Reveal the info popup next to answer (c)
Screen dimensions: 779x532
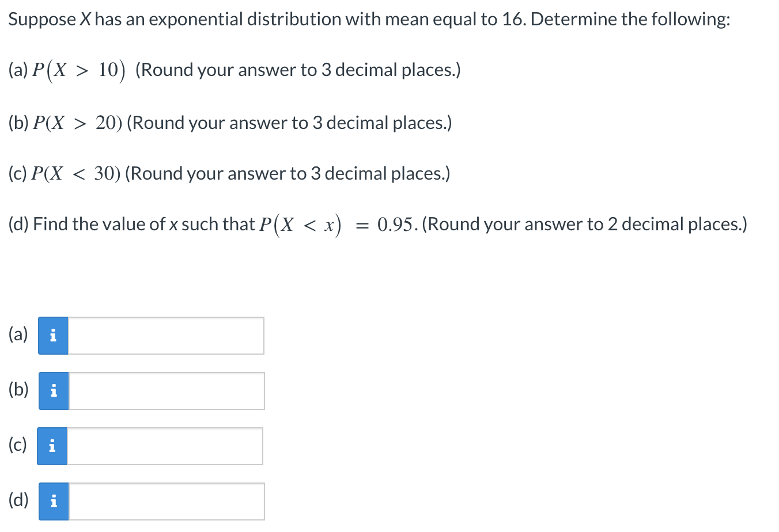tap(52, 446)
